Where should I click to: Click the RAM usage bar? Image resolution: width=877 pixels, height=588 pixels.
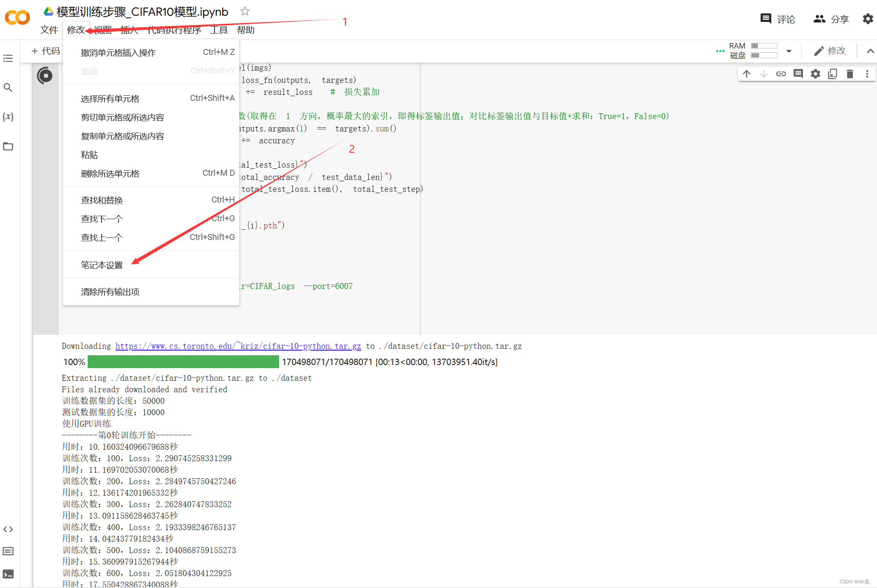click(x=764, y=46)
